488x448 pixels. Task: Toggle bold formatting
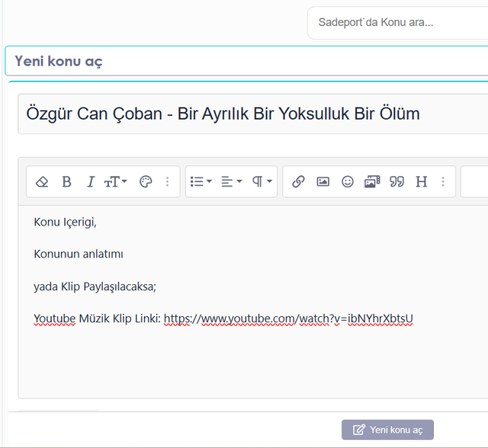[66, 181]
